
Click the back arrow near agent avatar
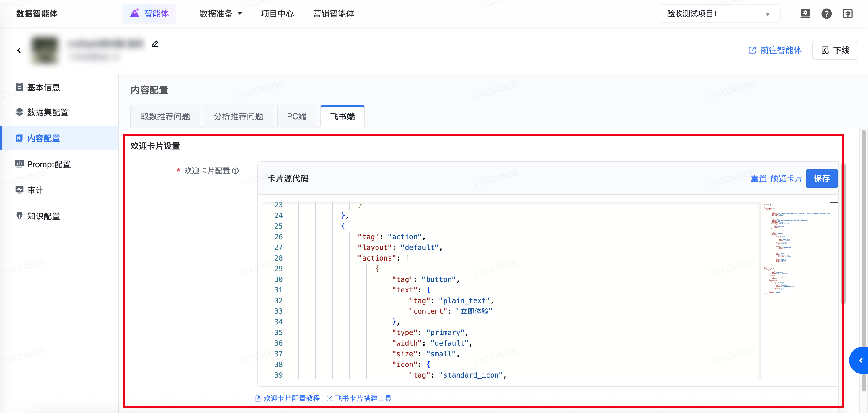(19, 50)
